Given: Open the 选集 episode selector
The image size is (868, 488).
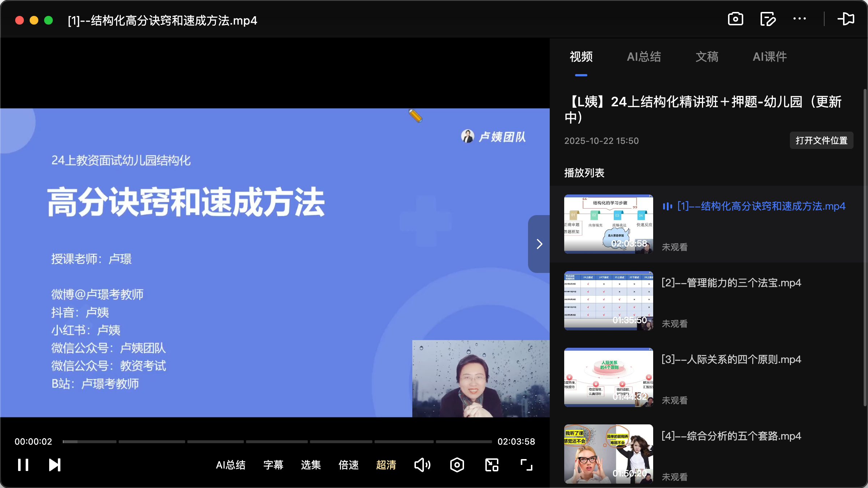Looking at the screenshot, I should tap(310, 465).
